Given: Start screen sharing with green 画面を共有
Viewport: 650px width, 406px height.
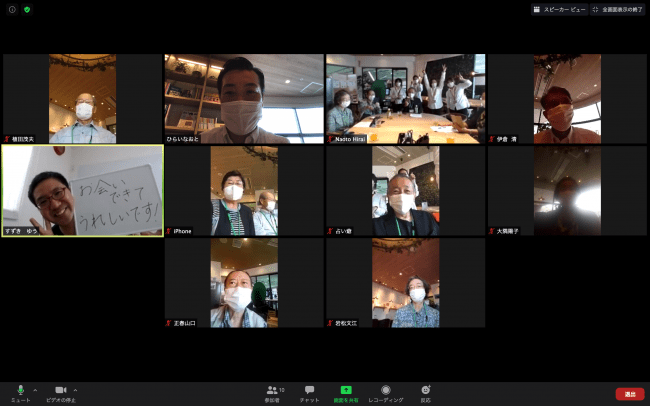Looking at the screenshot, I should 346,394.
